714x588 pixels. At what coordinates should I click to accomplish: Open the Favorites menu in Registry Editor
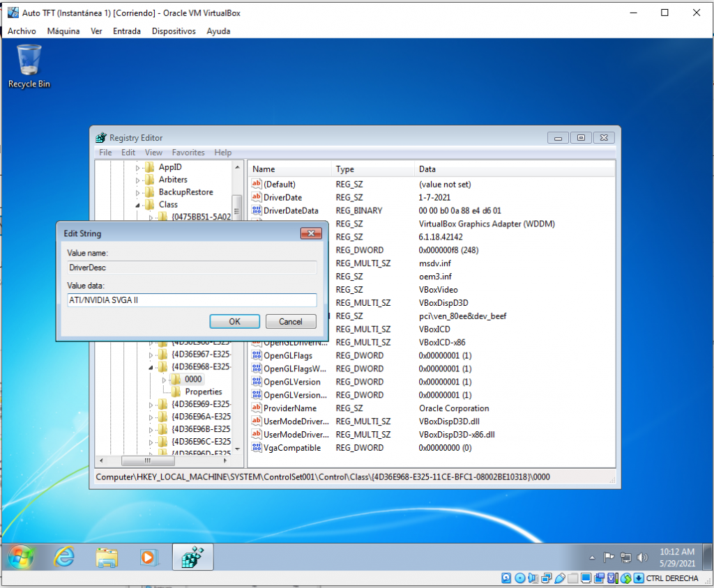188,153
